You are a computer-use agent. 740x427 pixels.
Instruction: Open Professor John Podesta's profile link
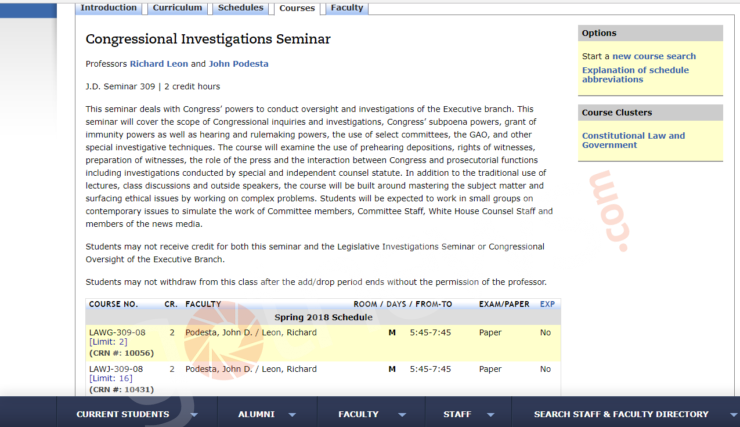click(238, 64)
